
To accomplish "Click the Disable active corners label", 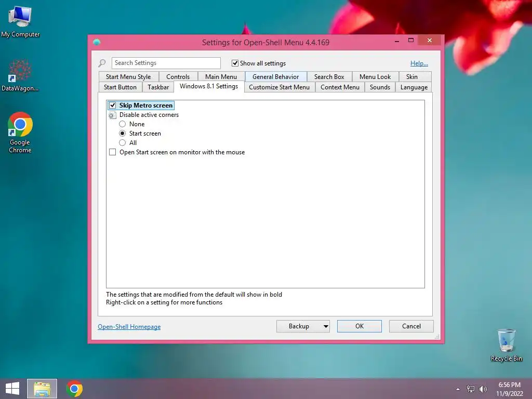I will click(149, 115).
